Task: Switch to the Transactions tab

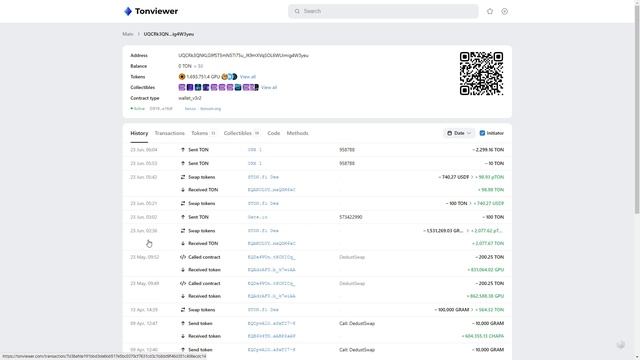Action: (169, 133)
